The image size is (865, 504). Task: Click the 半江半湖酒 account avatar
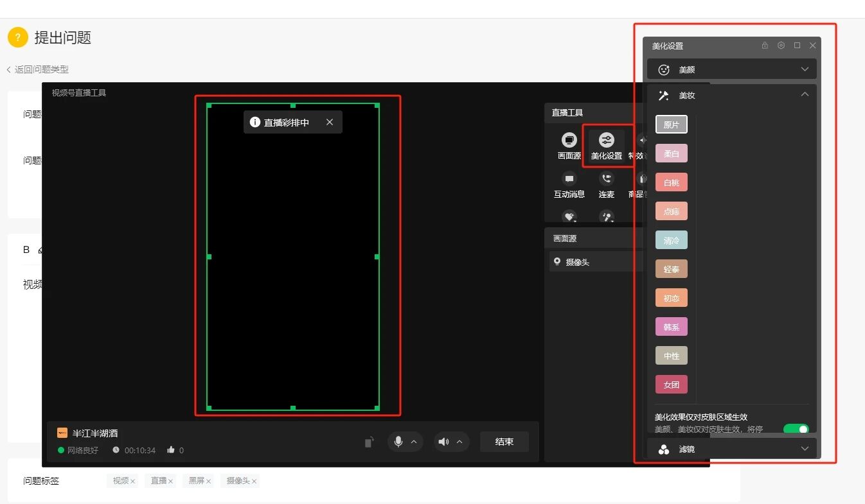click(x=62, y=433)
